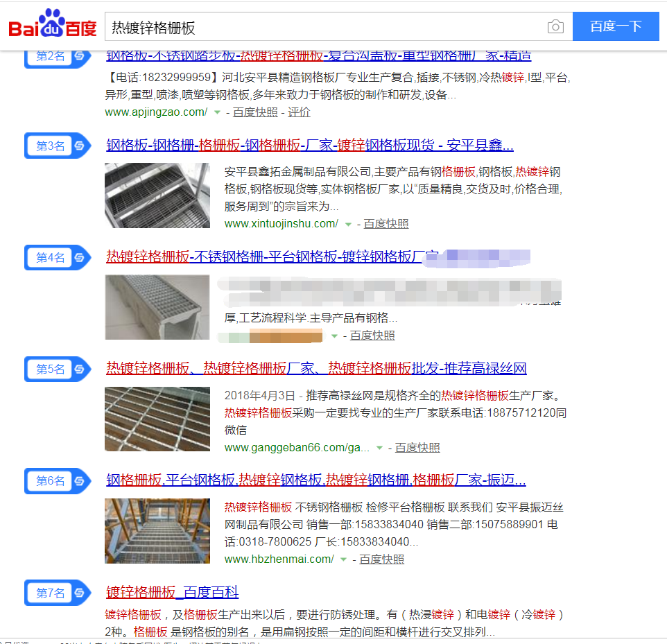The width and height of the screenshot is (667, 644).
Task: Expand dropdown arrow next to www.ganggeban66.com
Action: click(x=379, y=448)
